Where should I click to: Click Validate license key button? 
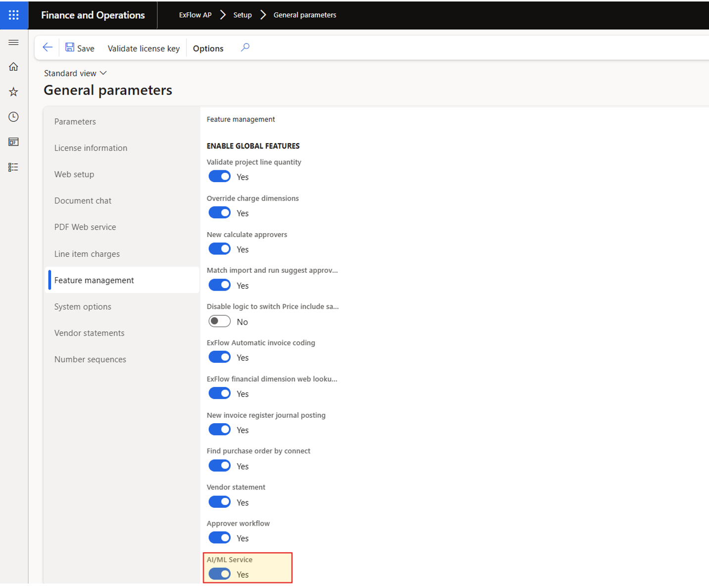pos(143,49)
